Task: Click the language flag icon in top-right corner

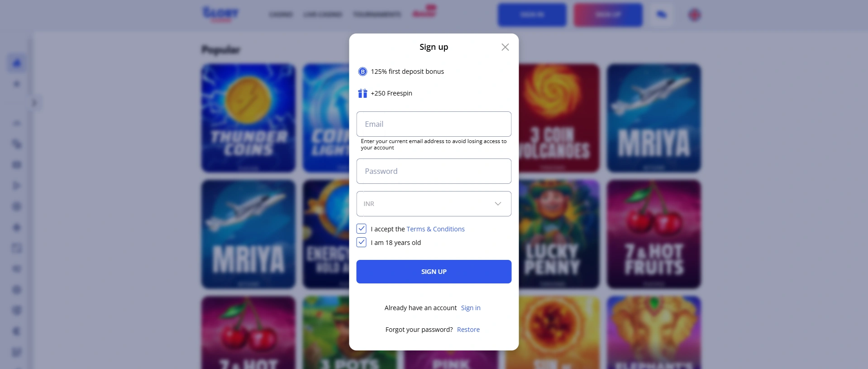Action: pyautogui.click(x=694, y=14)
